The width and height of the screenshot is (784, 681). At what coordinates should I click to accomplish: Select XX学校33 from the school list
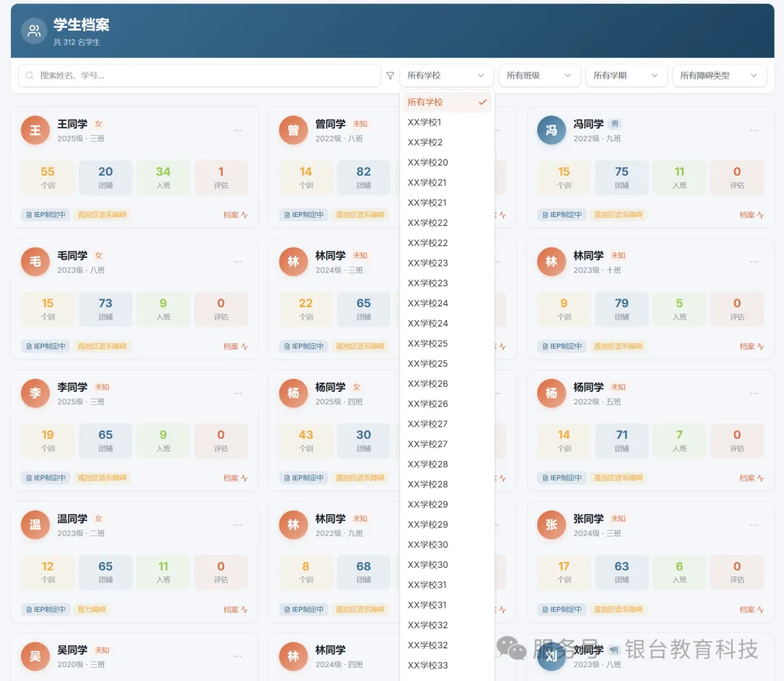[x=447, y=666]
